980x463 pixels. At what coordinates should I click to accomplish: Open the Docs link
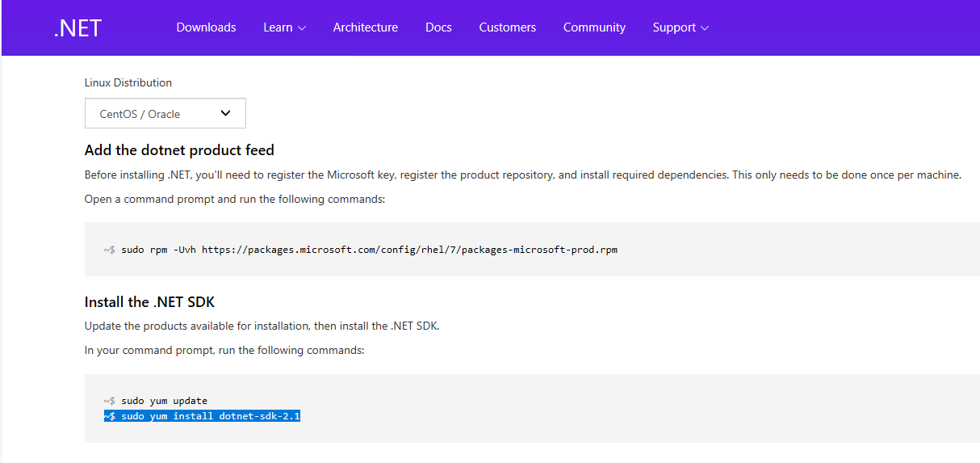(438, 27)
